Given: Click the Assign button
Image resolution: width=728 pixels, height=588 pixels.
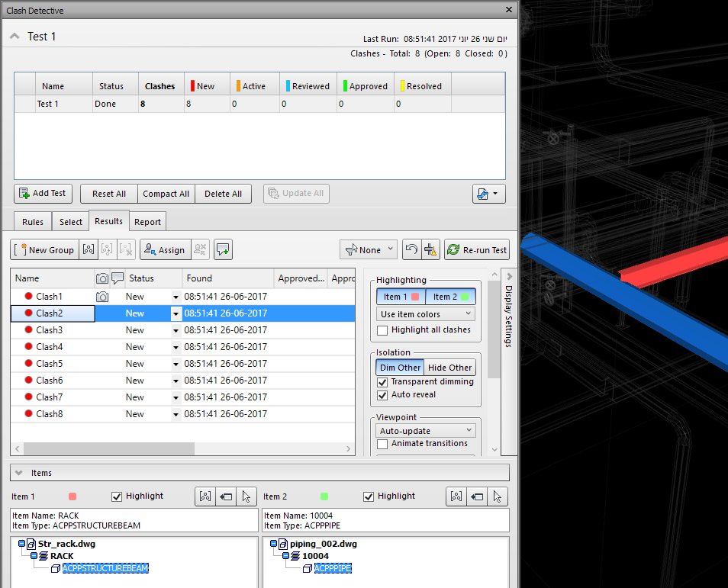Looking at the screenshot, I should [166, 249].
